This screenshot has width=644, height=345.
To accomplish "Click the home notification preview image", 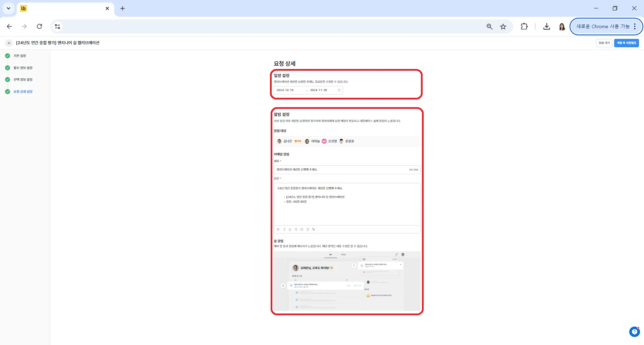I will tap(347, 281).
